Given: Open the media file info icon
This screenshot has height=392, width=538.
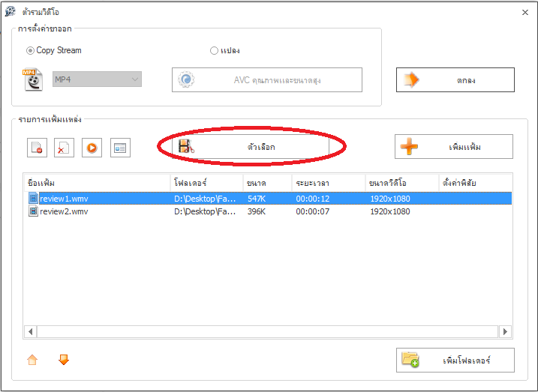Looking at the screenshot, I should [121, 148].
